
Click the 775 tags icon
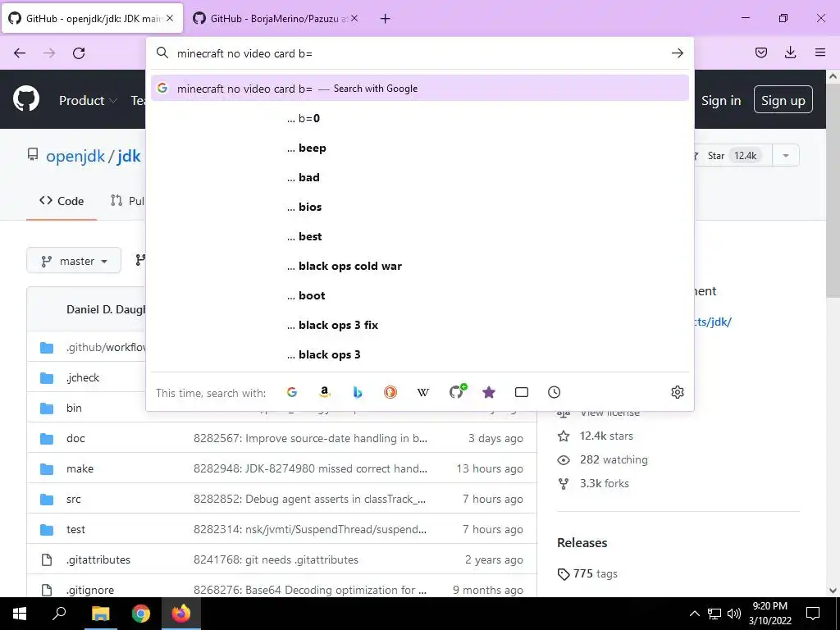click(x=563, y=574)
